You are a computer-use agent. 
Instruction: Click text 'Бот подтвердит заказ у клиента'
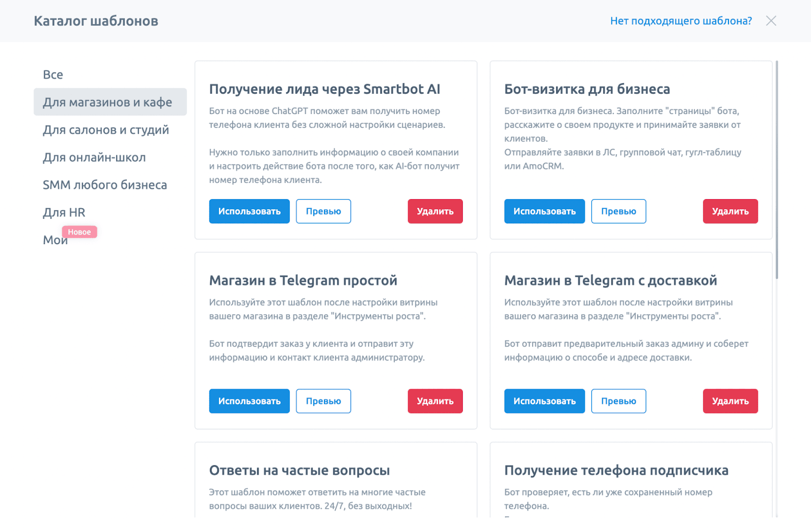tap(317, 351)
